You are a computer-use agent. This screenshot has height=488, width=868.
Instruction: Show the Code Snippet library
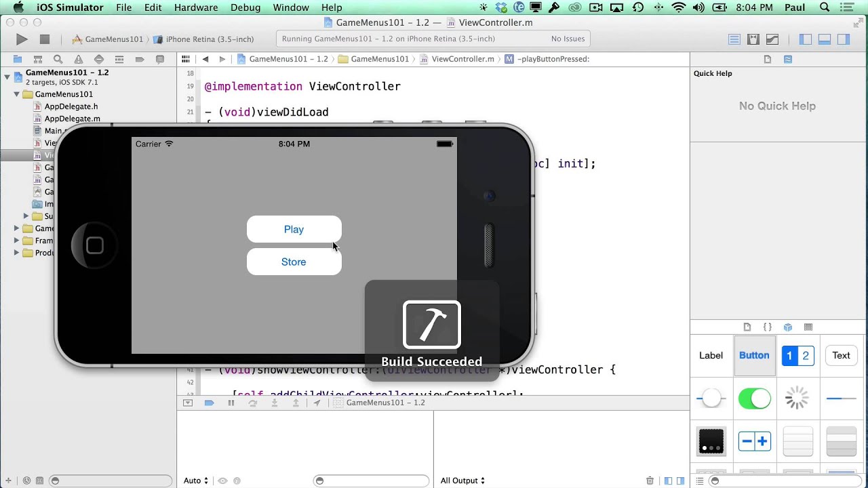[x=768, y=327]
